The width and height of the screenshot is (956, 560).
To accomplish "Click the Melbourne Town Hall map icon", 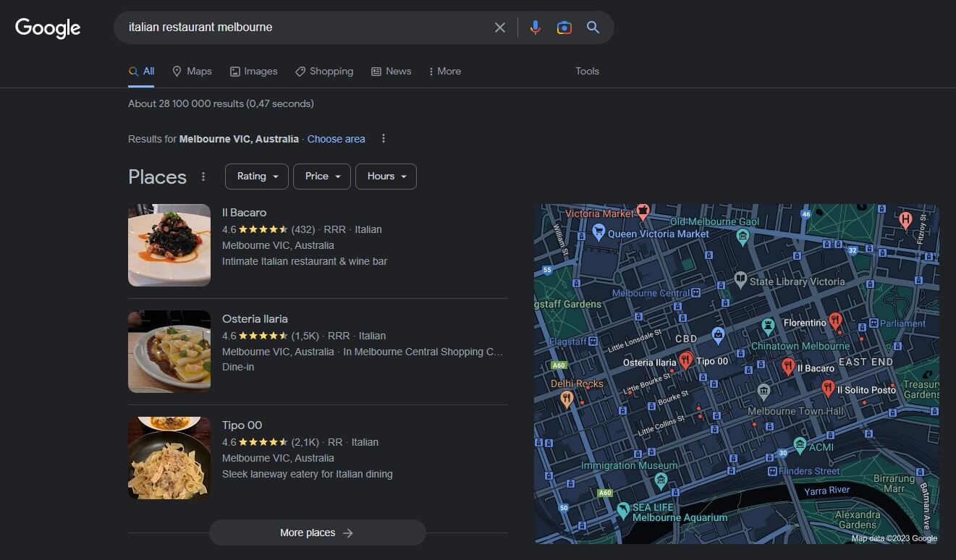I will click(x=763, y=391).
